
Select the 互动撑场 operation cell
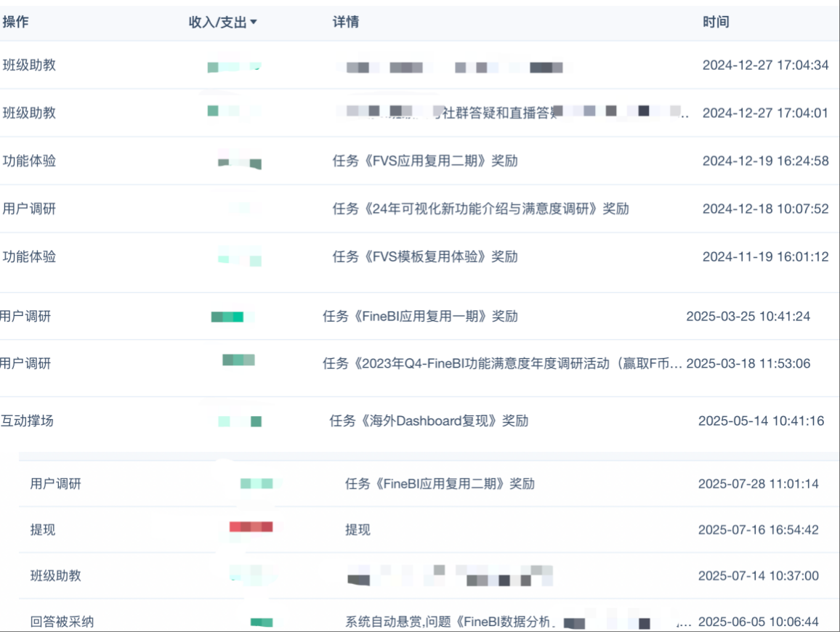28,421
